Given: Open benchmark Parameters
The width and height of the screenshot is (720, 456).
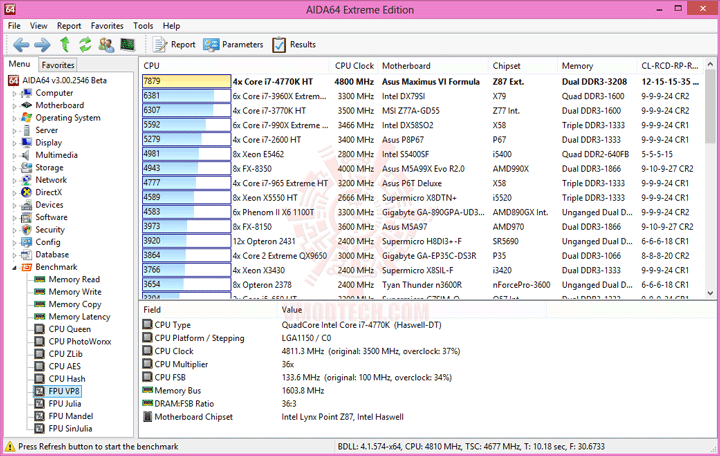Looking at the screenshot, I should pyautogui.click(x=233, y=45).
